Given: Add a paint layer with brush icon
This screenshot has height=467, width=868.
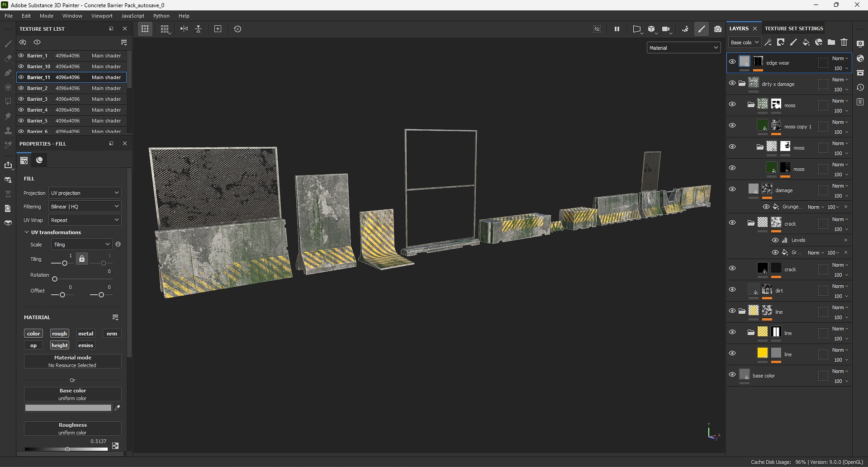Looking at the screenshot, I should 793,42.
